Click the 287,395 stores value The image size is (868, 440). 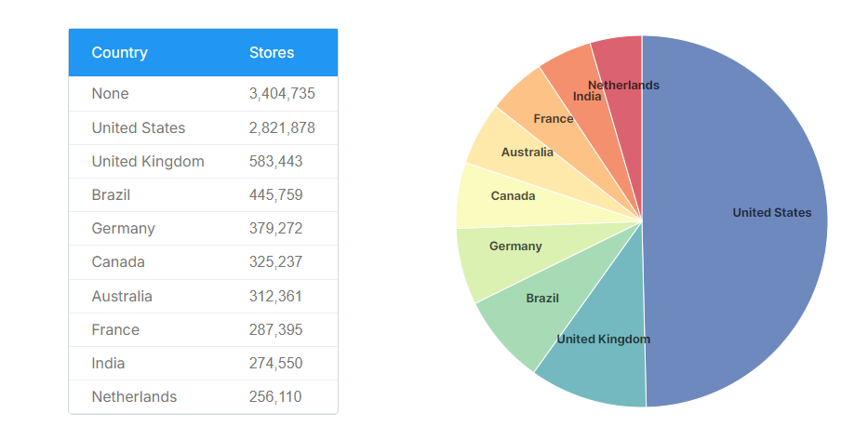click(275, 330)
